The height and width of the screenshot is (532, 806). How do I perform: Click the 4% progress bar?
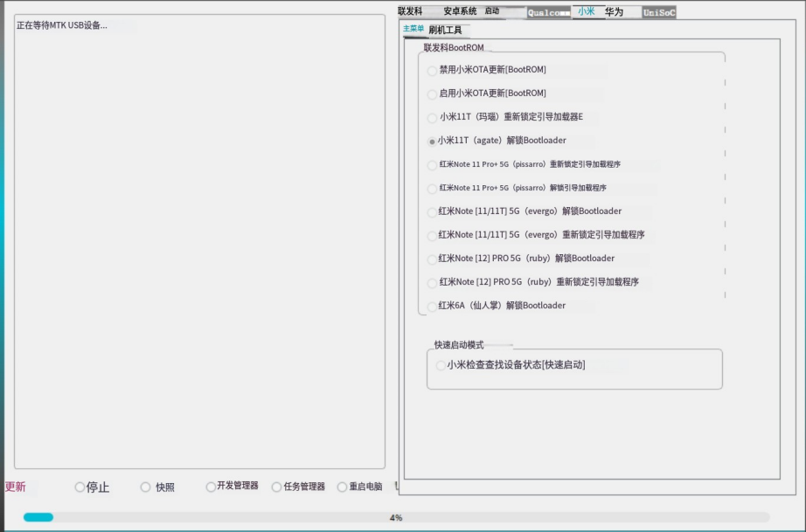[x=396, y=517]
